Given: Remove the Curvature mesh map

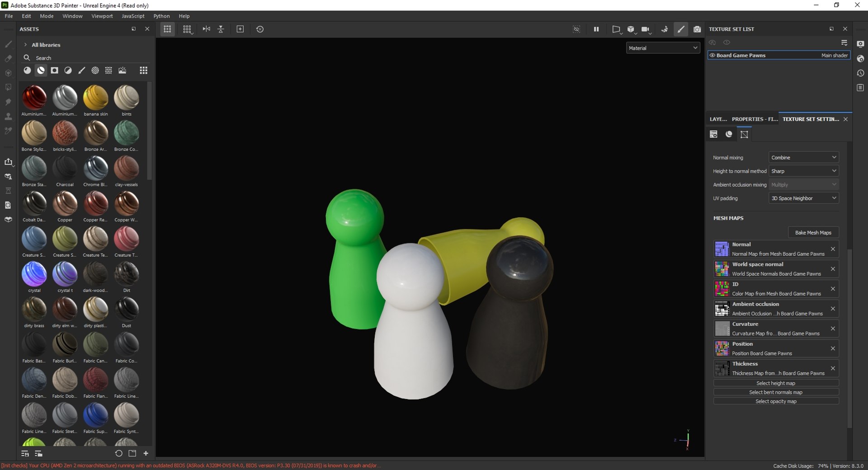Looking at the screenshot, I should click(833, 329).
